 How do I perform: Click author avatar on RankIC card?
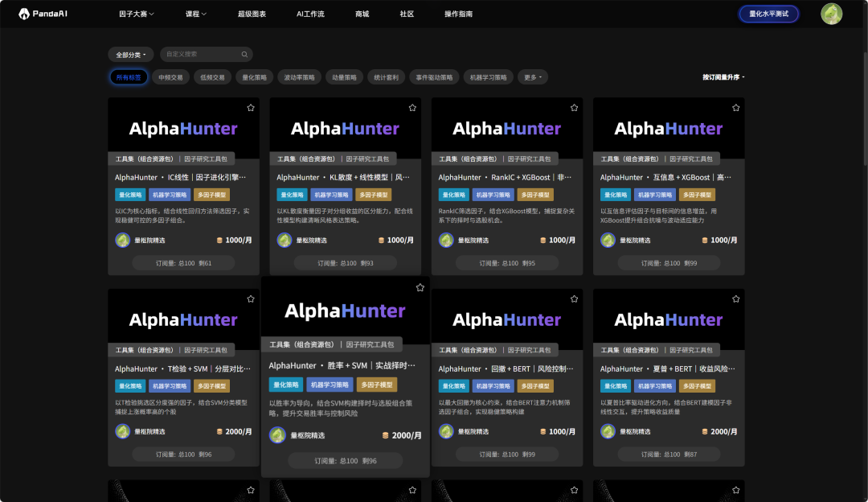coord(445,240)
